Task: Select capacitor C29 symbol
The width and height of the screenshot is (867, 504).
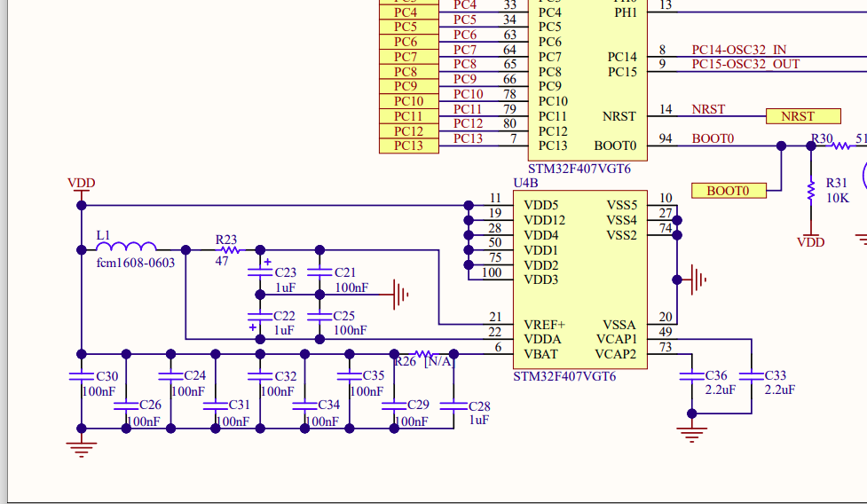Action: tap(394, 406)
